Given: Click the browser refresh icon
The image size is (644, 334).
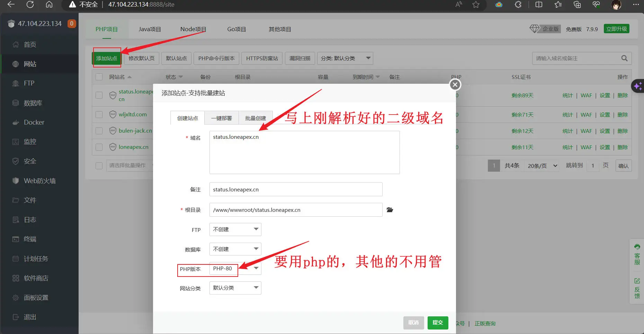Looking at the screenshot, I should coord(30,4).
